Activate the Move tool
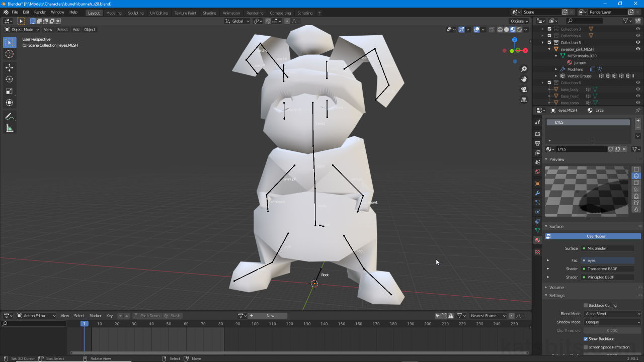644x362 pixels. tap(10, 67)
